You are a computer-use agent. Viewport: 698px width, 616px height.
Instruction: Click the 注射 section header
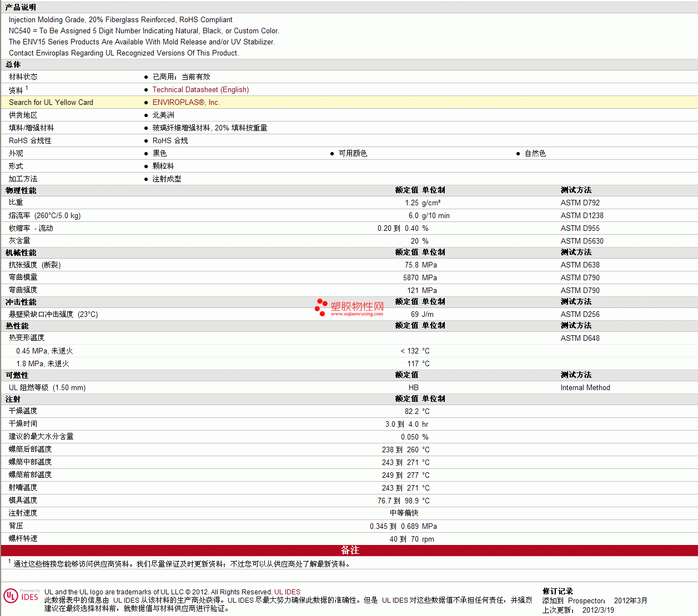tap(13, 399)
